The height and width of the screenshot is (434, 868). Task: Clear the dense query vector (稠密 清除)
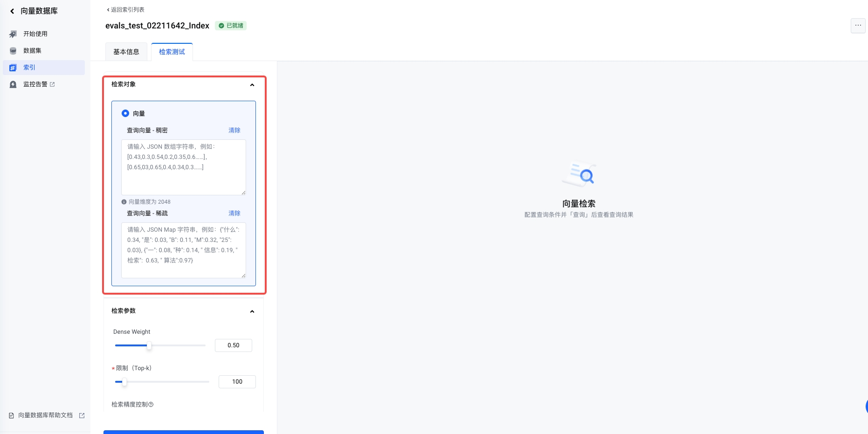[x=234, y=131]
